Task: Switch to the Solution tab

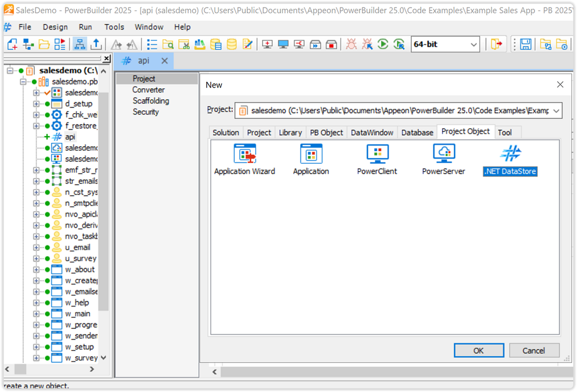Action: tap(226, 133)
